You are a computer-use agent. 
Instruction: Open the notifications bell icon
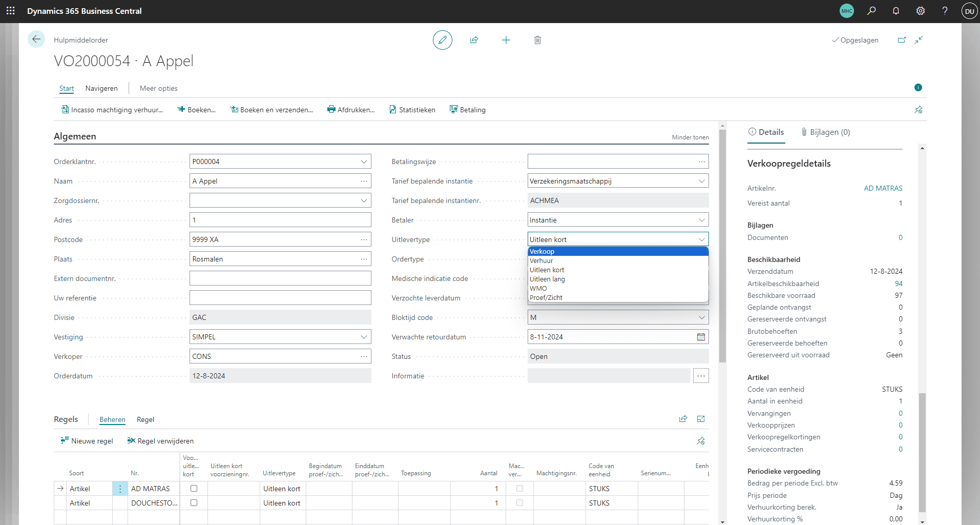pos(896,11)
